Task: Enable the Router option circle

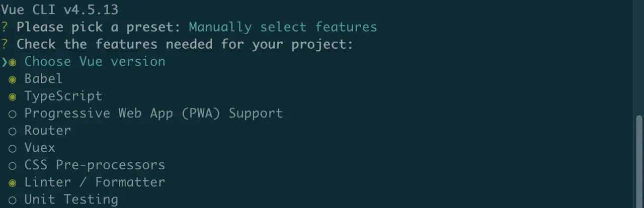Action: [13, 131]
